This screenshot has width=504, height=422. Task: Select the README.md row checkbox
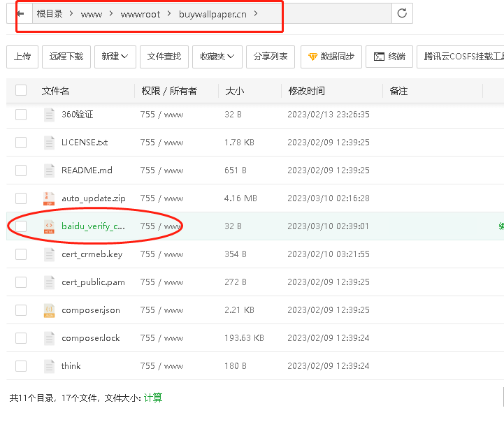21,170
